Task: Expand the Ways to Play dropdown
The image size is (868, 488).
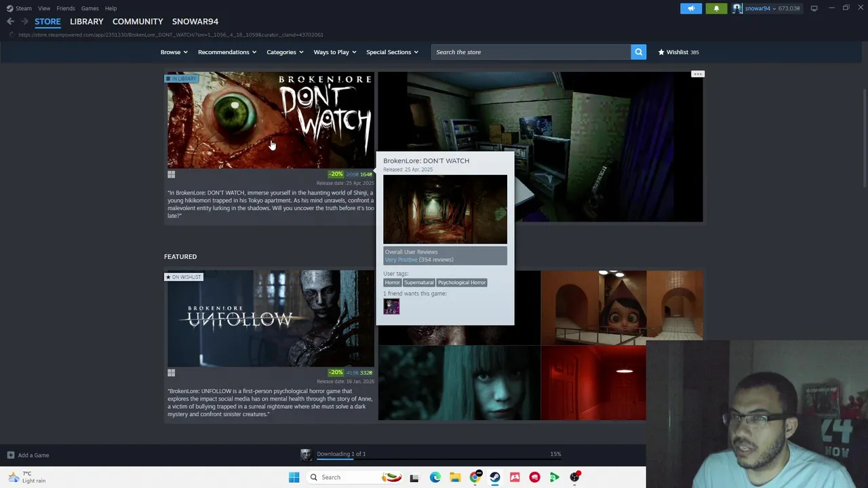Action: point(335,52)
